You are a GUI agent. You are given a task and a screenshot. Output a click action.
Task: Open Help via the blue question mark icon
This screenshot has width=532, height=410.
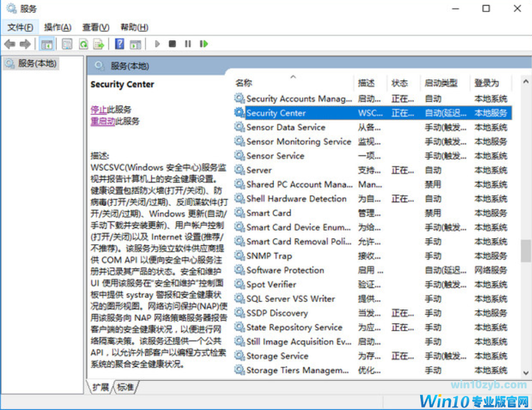coord(119,43)
